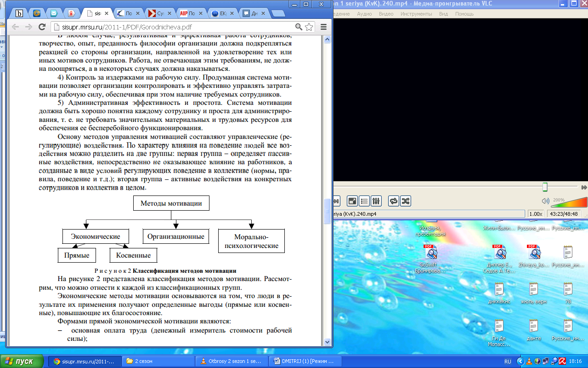Viewport: 588px width, 368px height.
Task: Go forward in Chrome
Action: [28, 27]
